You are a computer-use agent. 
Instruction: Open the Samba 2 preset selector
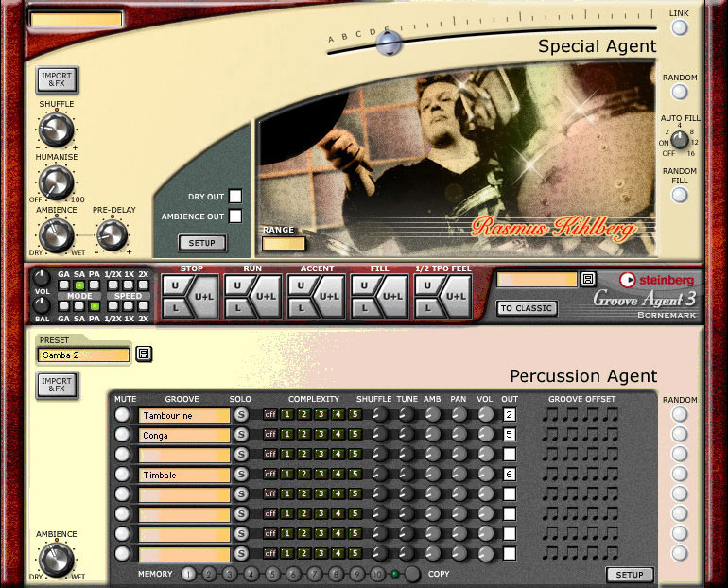[x=83, y=355]
